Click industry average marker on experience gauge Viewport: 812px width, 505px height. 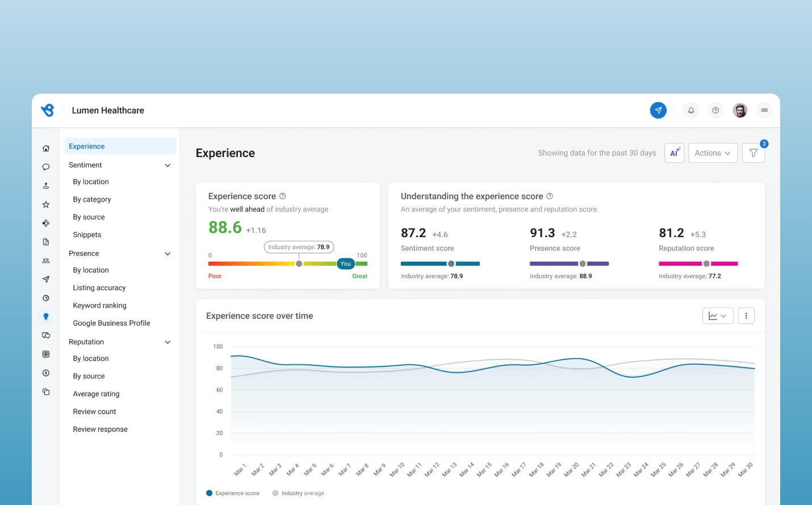(x=299, y=264)
